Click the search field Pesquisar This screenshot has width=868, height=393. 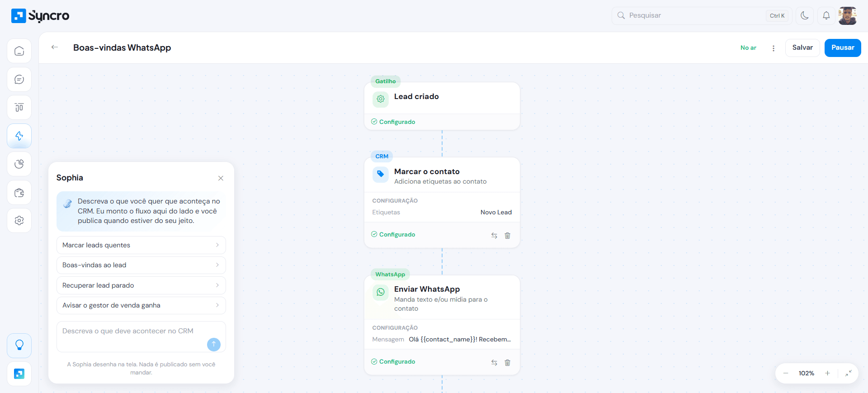coord(702,16)
